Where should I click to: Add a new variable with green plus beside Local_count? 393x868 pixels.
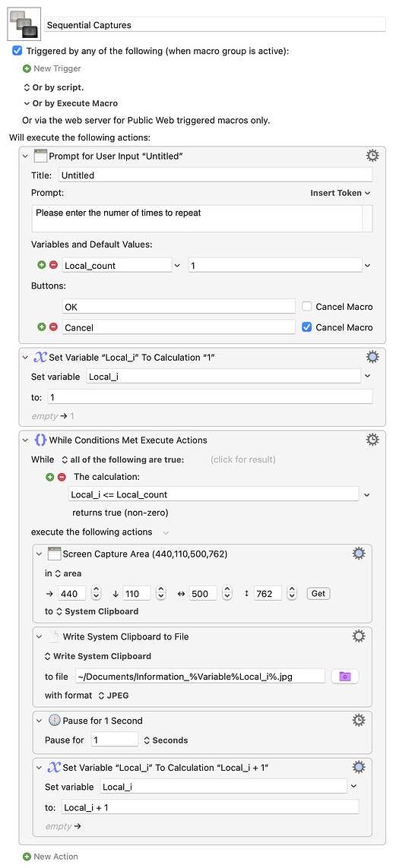[x=42, y=265]
